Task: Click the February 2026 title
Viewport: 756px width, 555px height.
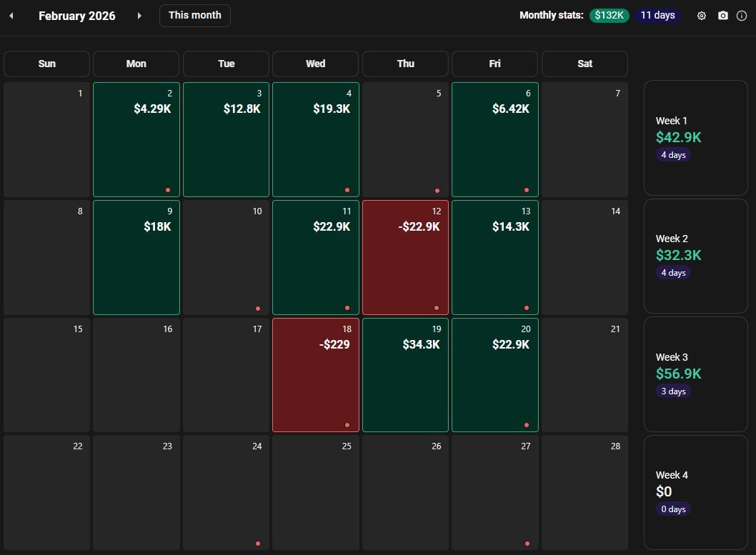Action: [x=77, y=16]
